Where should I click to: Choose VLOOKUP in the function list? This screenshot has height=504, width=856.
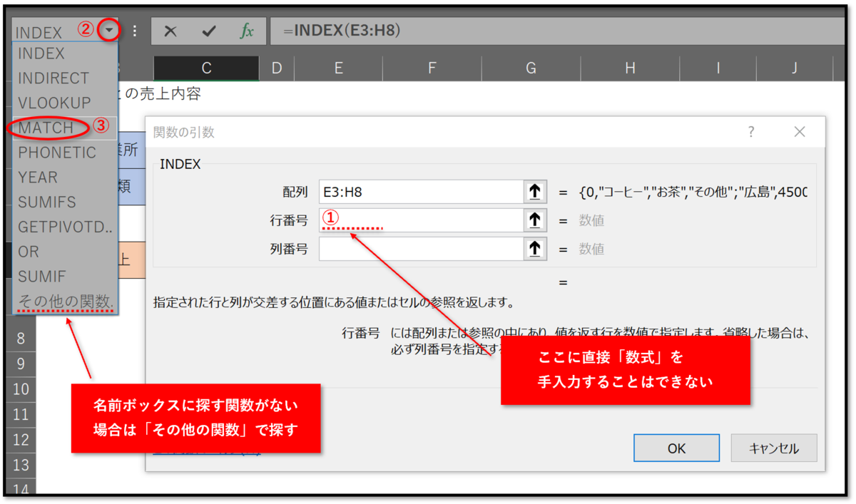(65, 103)
